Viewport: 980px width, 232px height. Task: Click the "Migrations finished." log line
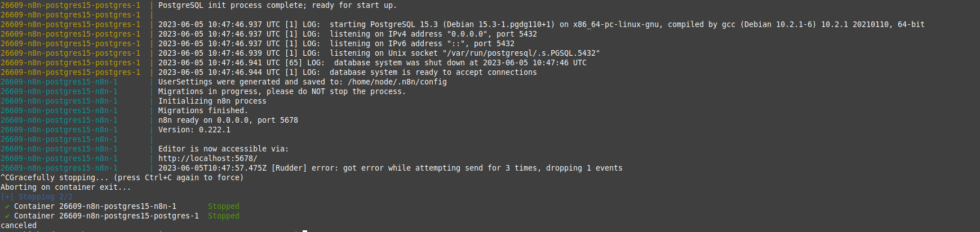point(203,111)
